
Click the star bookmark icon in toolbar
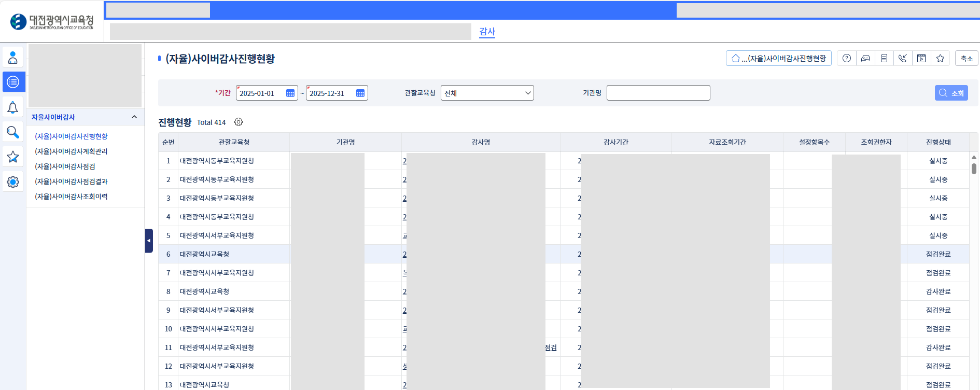click(940, 59)
